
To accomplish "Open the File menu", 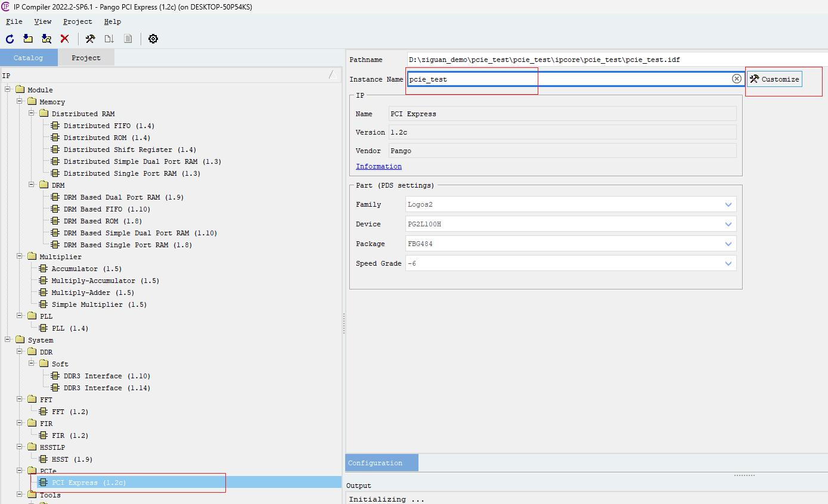I will coord(14,21).
